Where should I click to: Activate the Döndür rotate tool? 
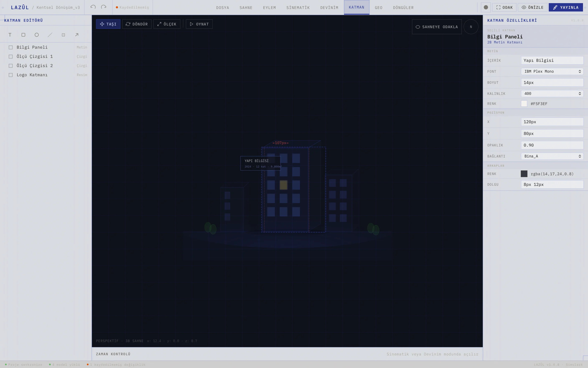(137, 24)
